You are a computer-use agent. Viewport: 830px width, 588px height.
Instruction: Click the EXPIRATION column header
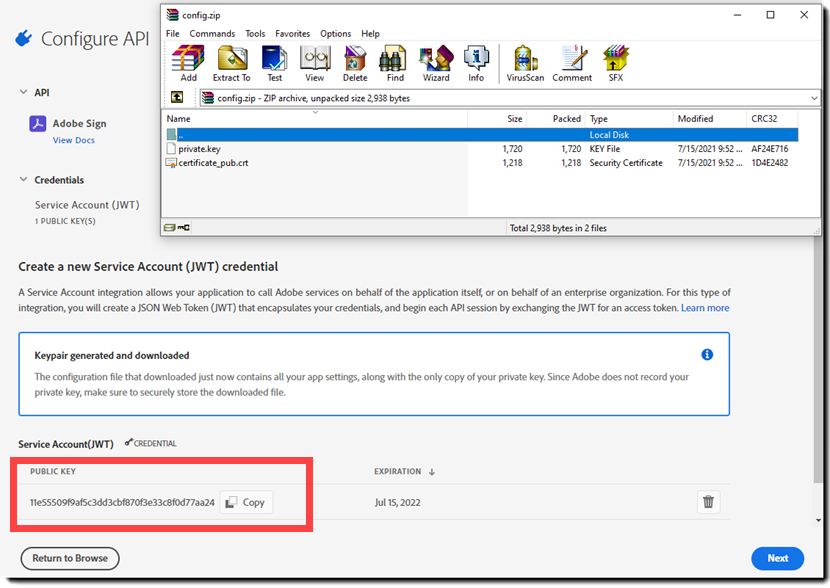click(x=398, y=471)
